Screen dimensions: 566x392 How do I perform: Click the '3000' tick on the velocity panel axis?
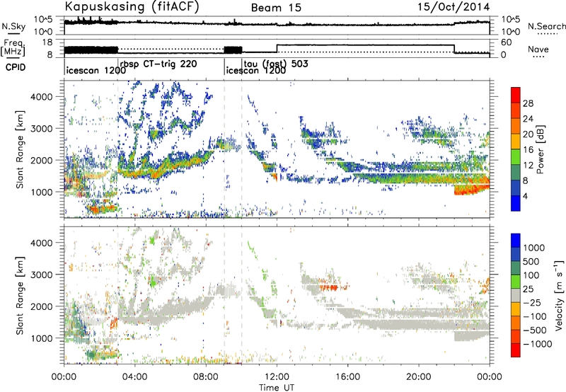(42, 275)
